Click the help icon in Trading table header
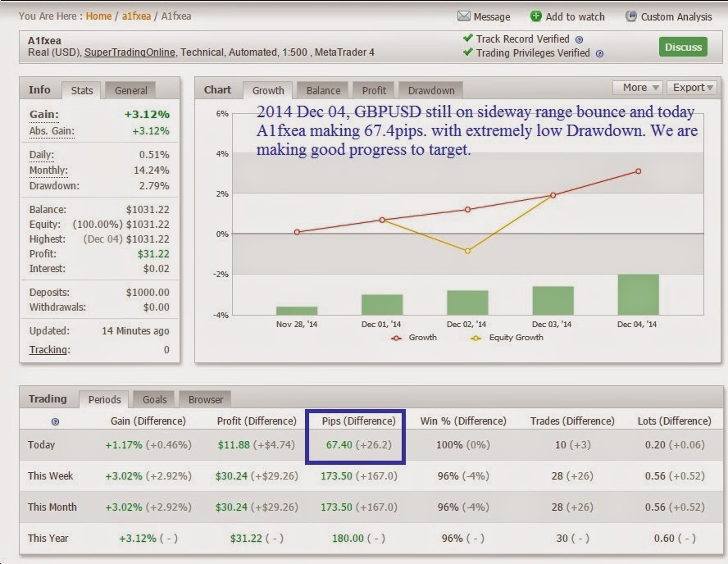This screenshot has height=564, width=728. [x=55, y=421]
